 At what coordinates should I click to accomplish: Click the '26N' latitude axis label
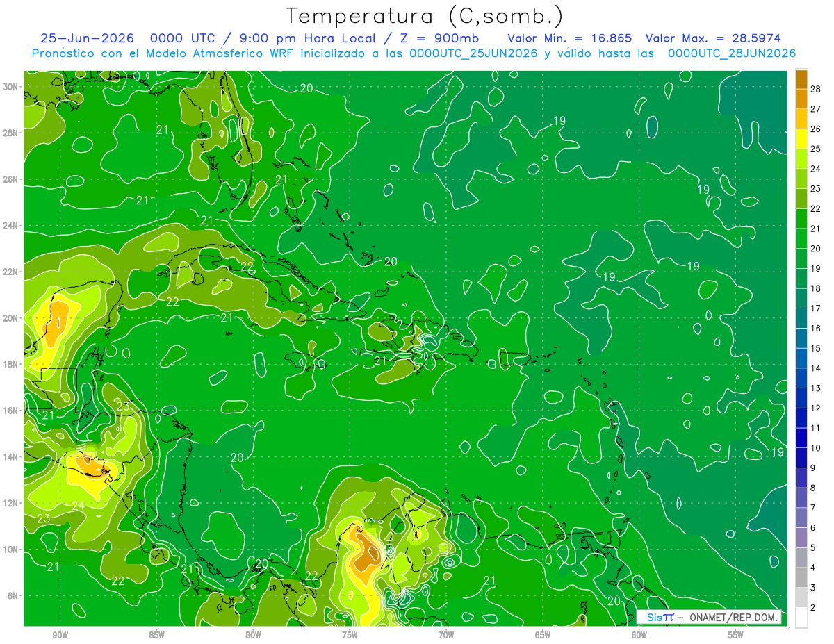click(12, 179)
